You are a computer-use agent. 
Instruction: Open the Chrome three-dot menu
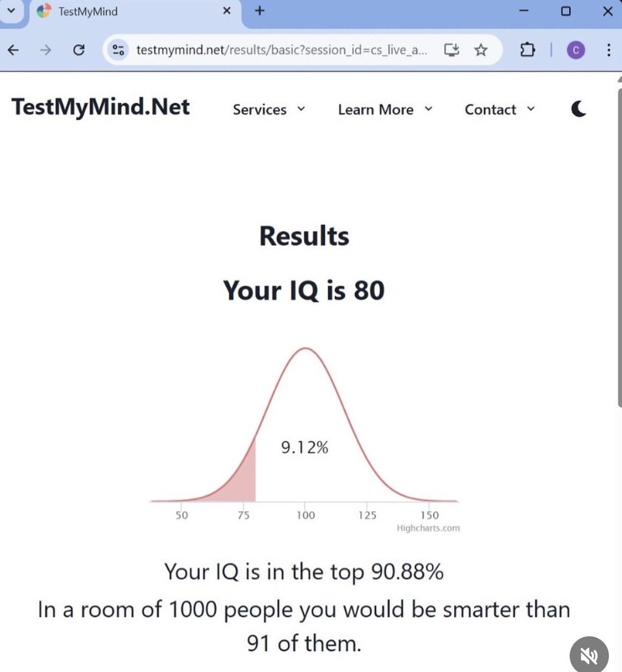608,50
